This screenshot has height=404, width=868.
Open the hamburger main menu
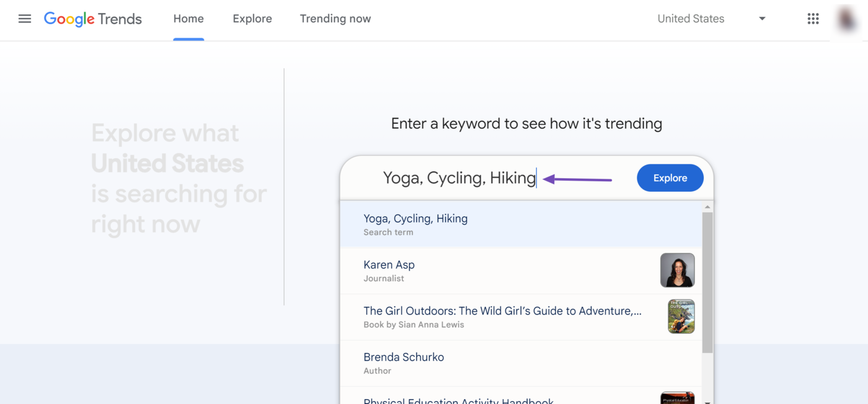[25, 19]
